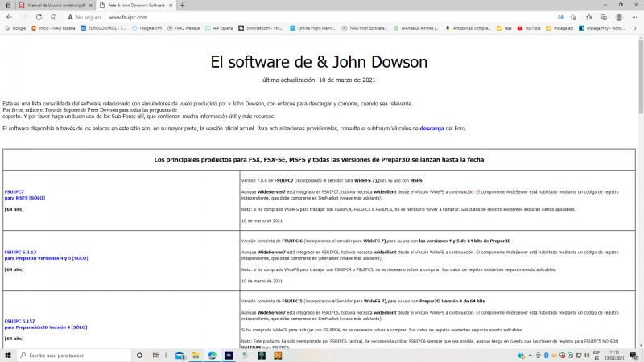The height and width of the screenshot is (362, 644).
Task: Open the YouTube bookmark
Action: (529, 28)
